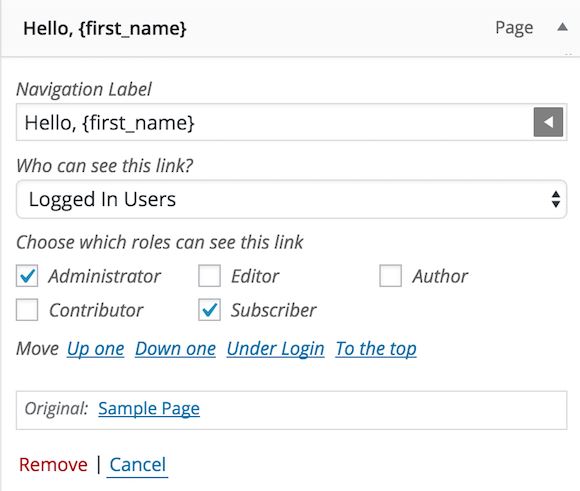The width and height of the screenshot is (580, 491).
Task: Open the 'Who can see this link?' dropdown
Action: click(291, 199)
